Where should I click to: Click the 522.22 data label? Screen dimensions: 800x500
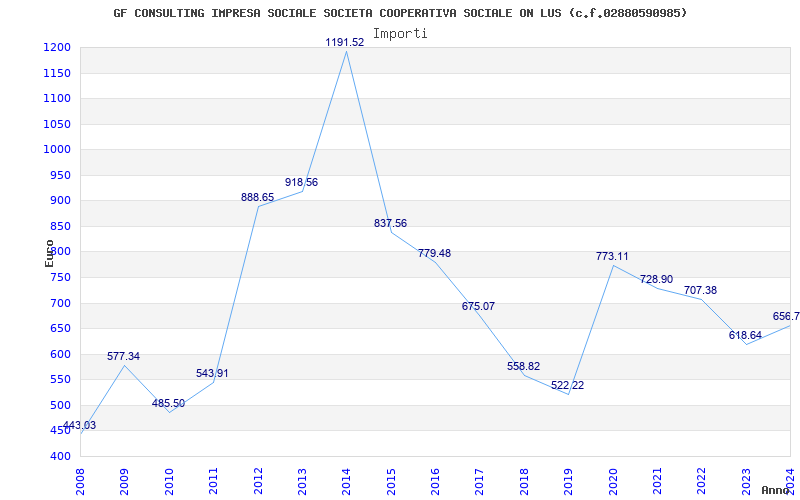tap(567, 385)
